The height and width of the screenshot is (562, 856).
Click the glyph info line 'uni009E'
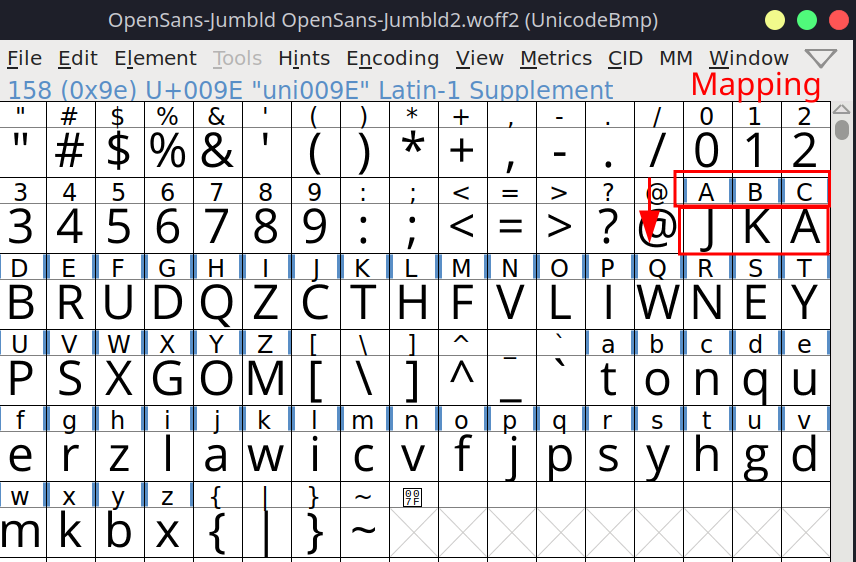[x=311, y=90]
